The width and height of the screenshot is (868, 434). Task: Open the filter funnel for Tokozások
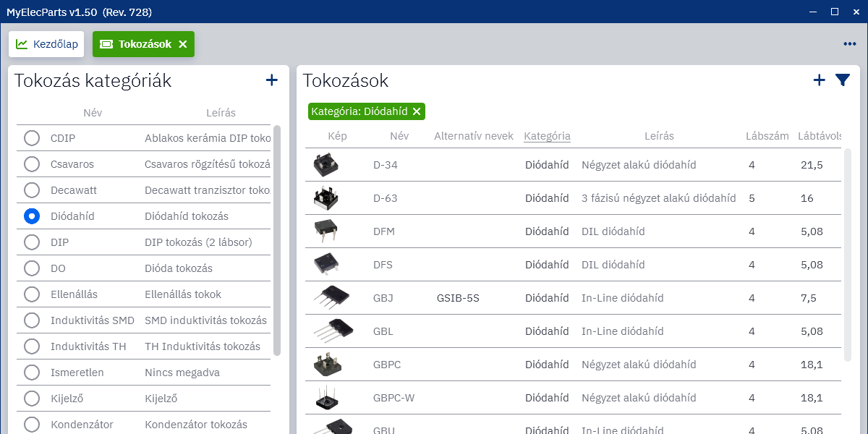[x=843, y=80]
